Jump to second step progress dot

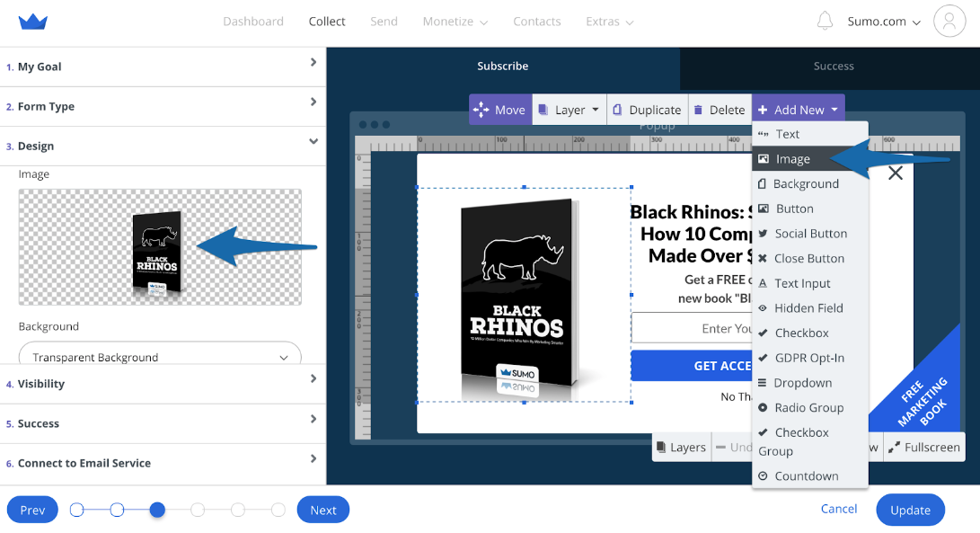coord(117,510)
